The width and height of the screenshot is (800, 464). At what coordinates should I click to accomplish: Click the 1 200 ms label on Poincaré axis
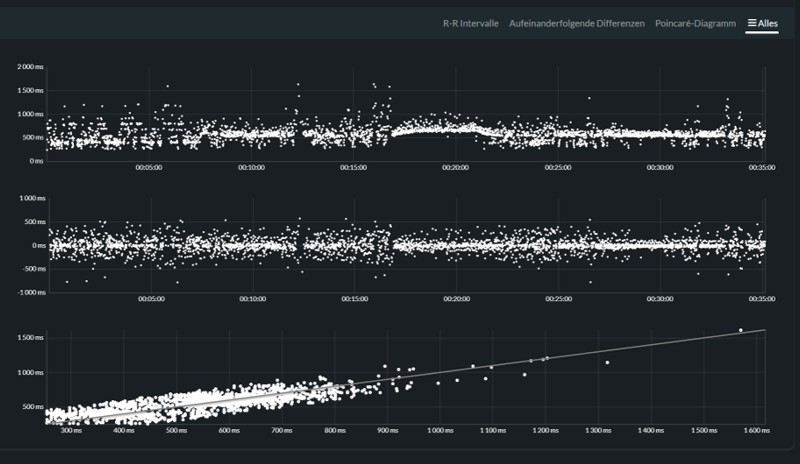pos(545,430)
